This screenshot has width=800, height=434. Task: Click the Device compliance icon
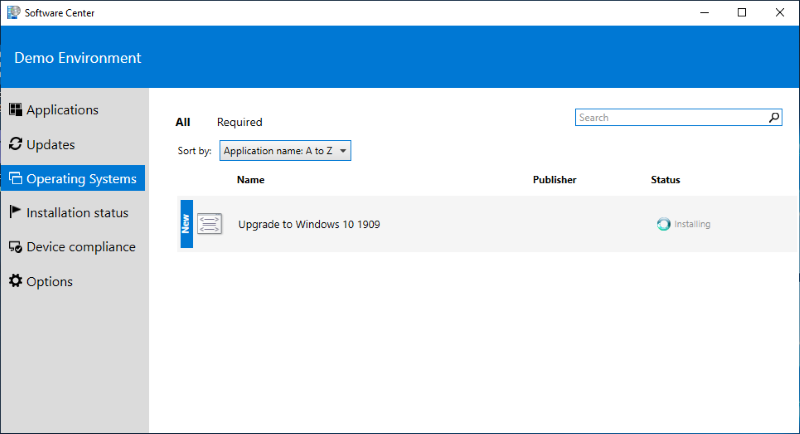[16, 247]
